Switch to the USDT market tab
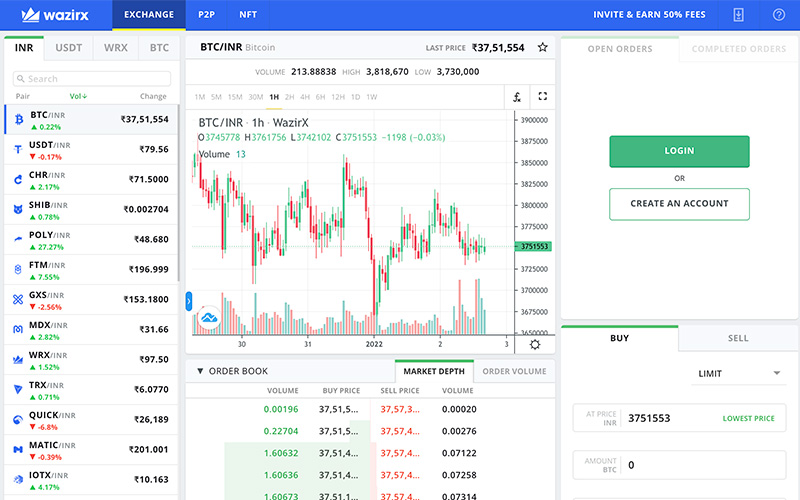The image size is (800, 500). tap(68, 48)
